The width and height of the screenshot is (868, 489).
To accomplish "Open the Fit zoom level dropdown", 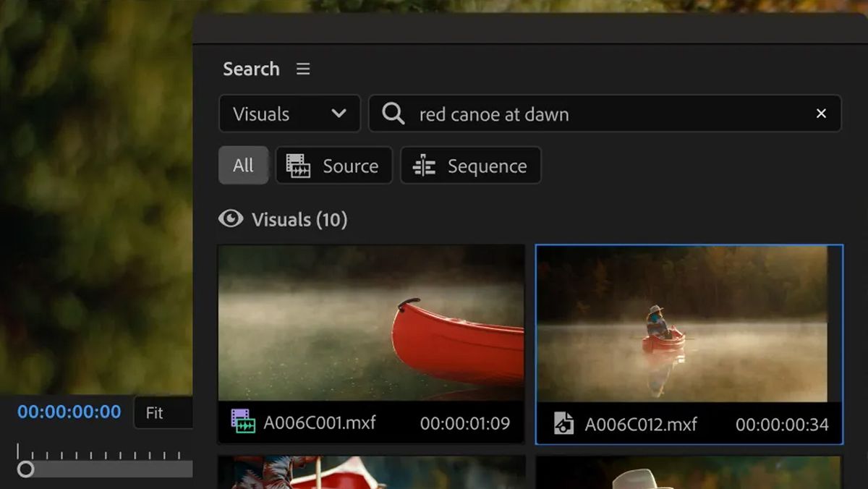I will (163, 413).
